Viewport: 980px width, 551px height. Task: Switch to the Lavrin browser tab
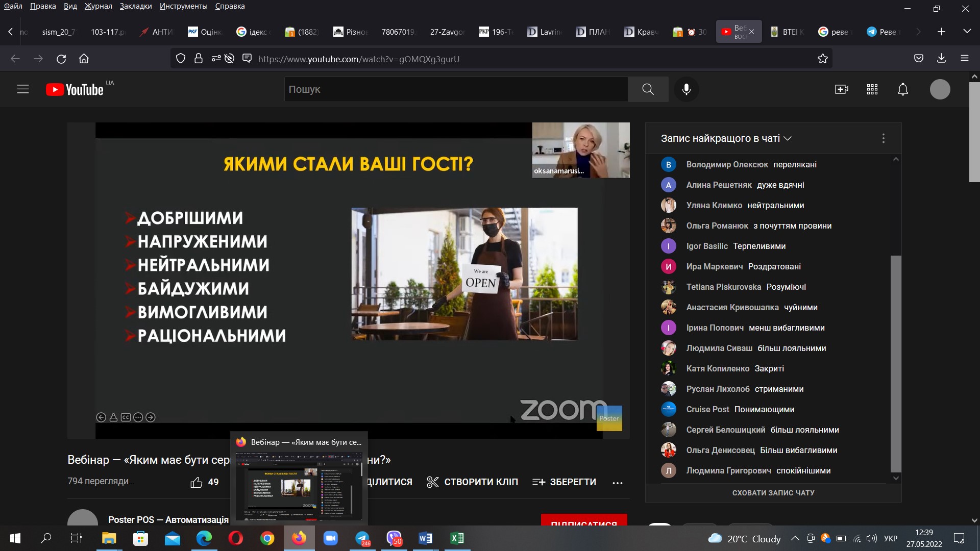[544, 32]
